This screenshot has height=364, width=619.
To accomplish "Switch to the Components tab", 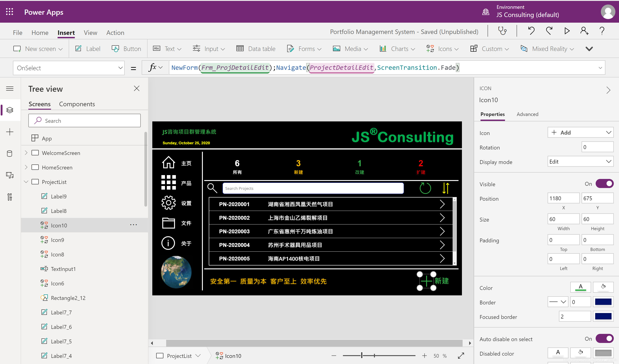I will (77, 104).
